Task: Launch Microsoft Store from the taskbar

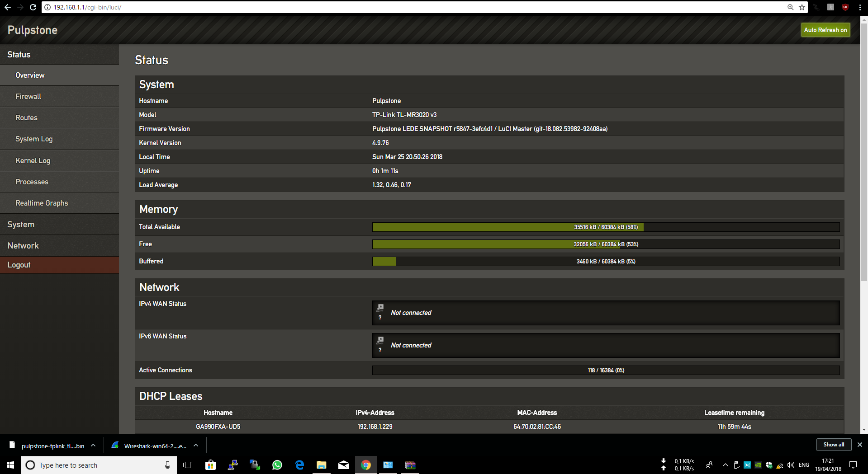Action: click(210, 465)
